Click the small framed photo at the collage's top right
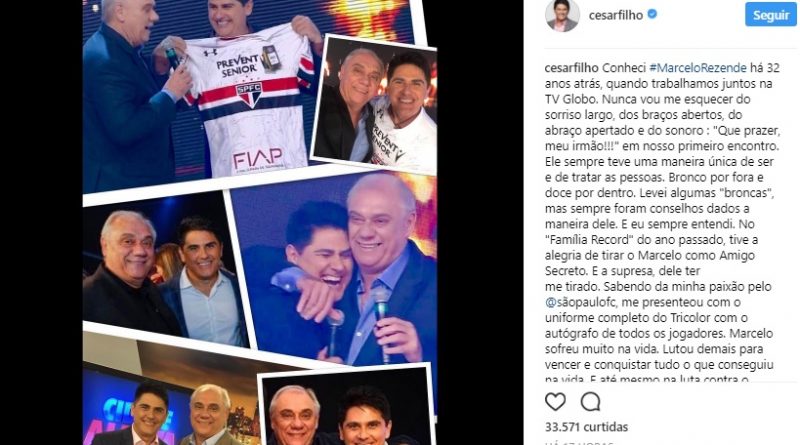This screenshot has width=800, height=445. click(x=376, y=105)
